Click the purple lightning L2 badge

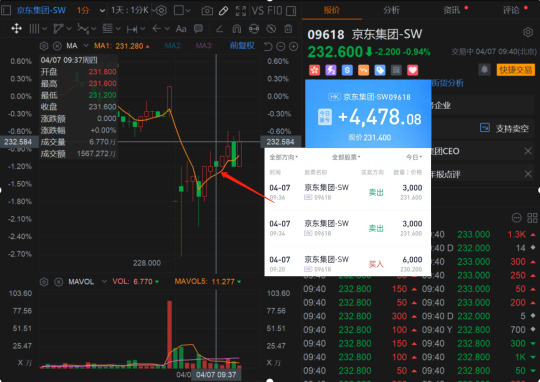pyautogui.click(x=331, y=70)
